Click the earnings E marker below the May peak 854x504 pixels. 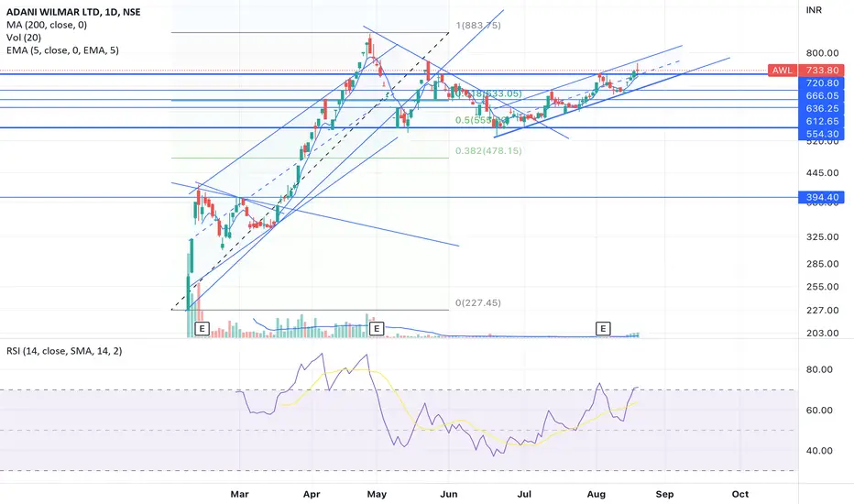point(377,329)
